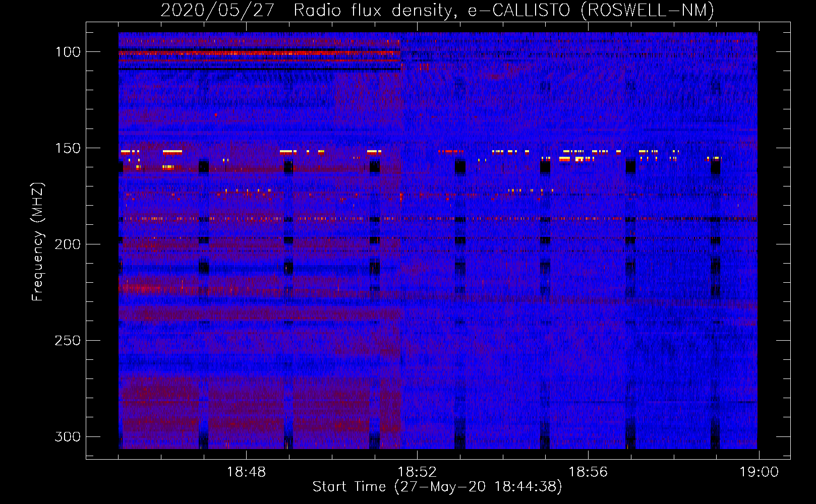Click the 'Frequency (MHZ)' axis label

coord(38,241)
